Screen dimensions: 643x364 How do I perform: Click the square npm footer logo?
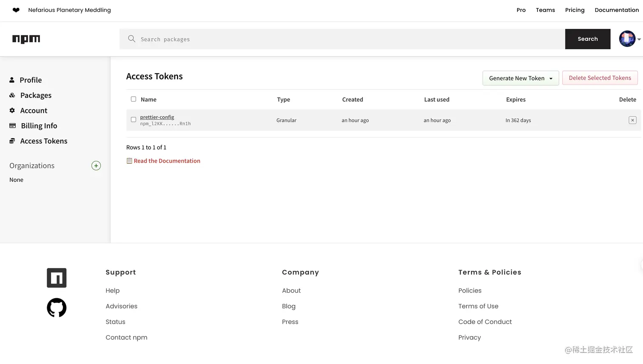click(x=57, y=278)
